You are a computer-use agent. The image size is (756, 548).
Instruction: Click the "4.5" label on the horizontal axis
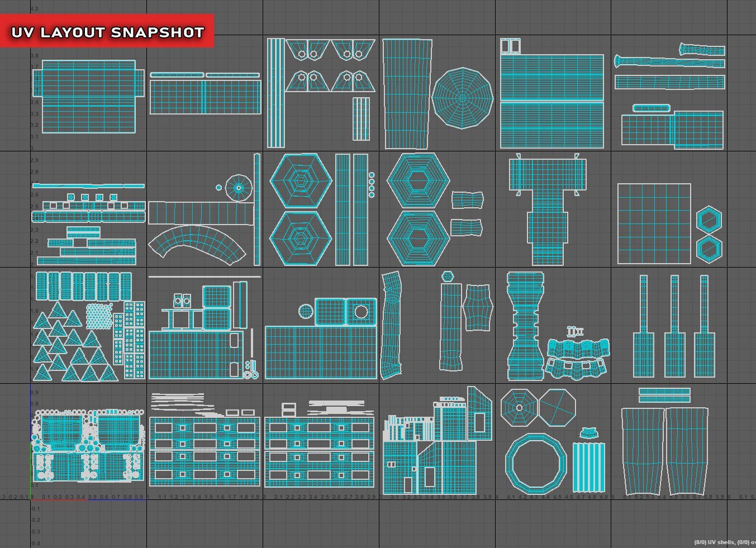[557, 497]
